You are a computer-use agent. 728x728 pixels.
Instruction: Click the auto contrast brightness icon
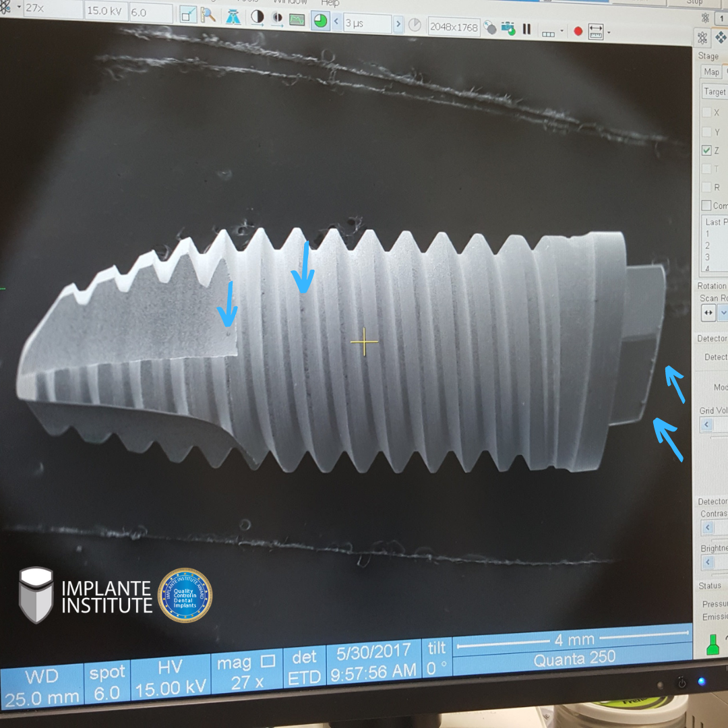(x=257, y=18)
